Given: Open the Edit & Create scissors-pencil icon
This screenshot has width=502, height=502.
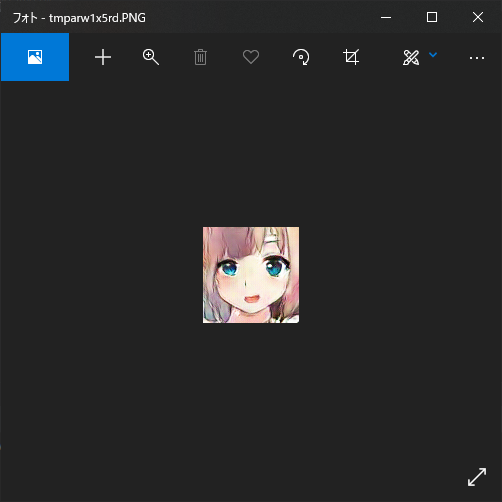Looking at the screenshot, I should [x=411, y=57].
